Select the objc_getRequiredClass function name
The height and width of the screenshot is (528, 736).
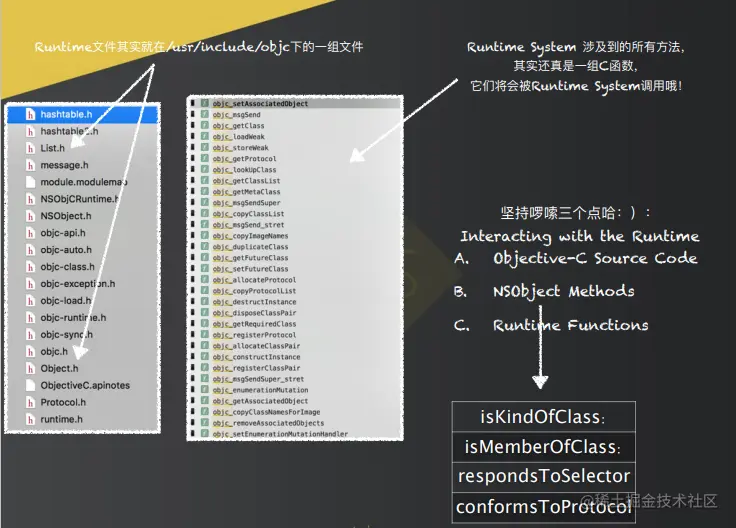(254, 324)
